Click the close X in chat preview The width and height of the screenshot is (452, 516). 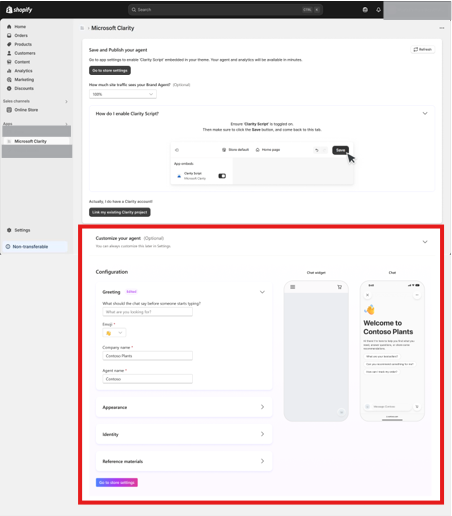367,295
